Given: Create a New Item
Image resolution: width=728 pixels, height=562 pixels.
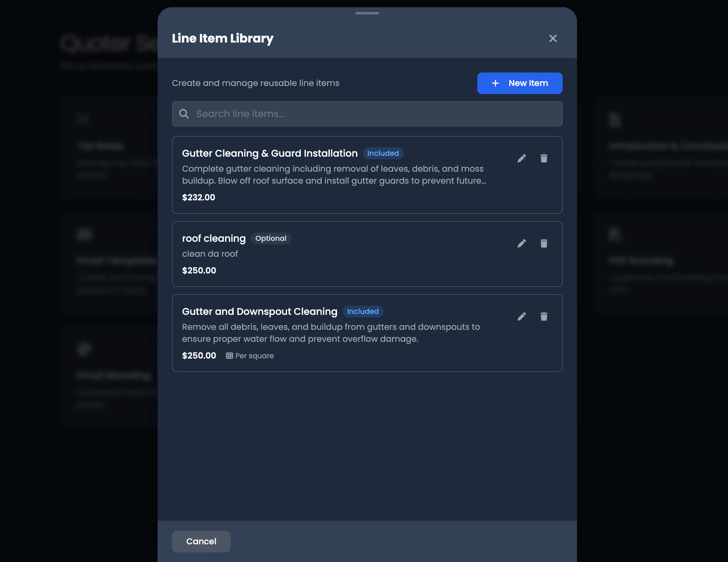Looking at the screenshot, I should click(x=520, y=83).
